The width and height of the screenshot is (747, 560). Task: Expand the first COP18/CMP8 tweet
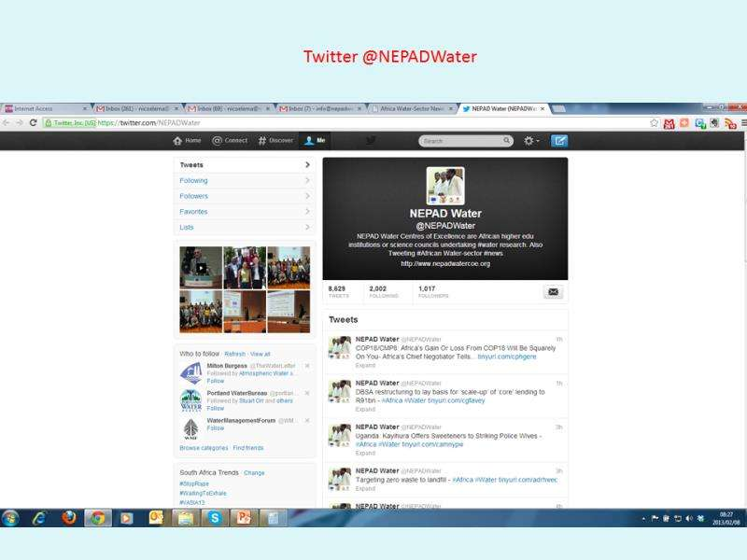[365, 365]
